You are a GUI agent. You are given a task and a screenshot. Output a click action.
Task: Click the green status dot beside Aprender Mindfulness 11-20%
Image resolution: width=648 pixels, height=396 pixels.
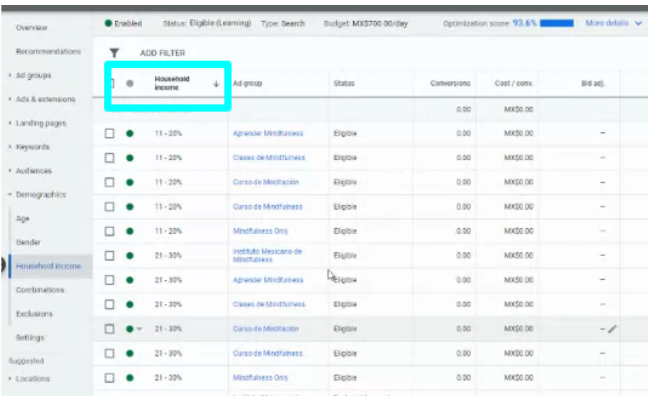tap(130, 134)
